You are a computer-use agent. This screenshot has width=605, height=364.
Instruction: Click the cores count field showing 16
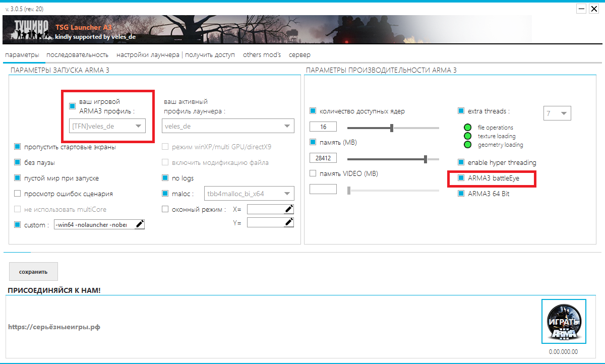pyautogui.click(x=323, y=127)
